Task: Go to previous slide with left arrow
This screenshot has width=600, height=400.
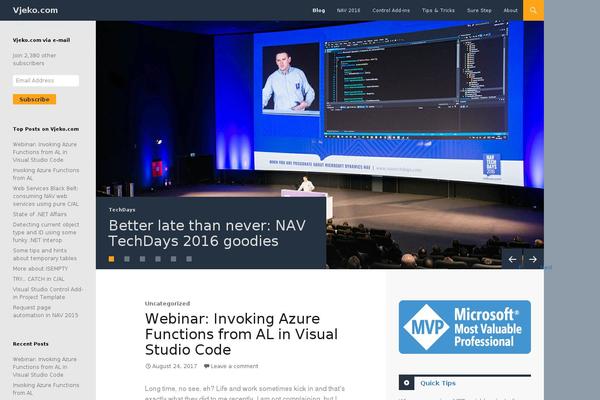Action: [512, 259]
